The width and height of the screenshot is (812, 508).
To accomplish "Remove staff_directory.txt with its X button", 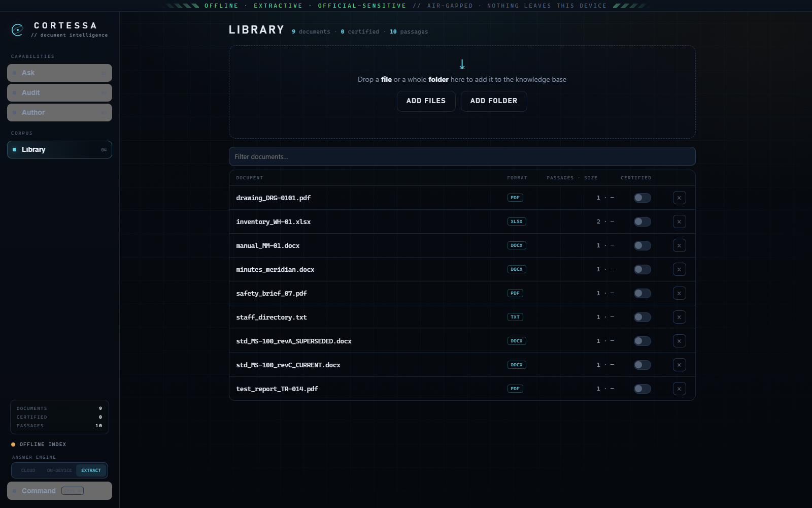I will point(679,317).
